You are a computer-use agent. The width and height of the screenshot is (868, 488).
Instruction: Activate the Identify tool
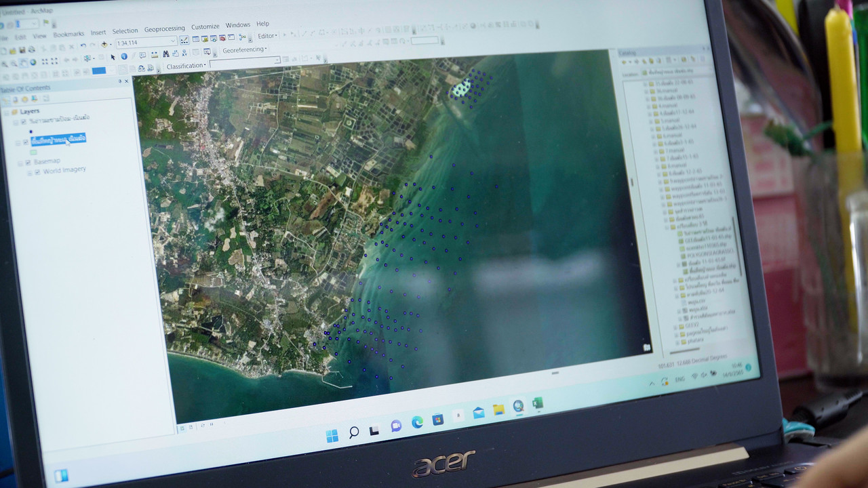(124, 57)
